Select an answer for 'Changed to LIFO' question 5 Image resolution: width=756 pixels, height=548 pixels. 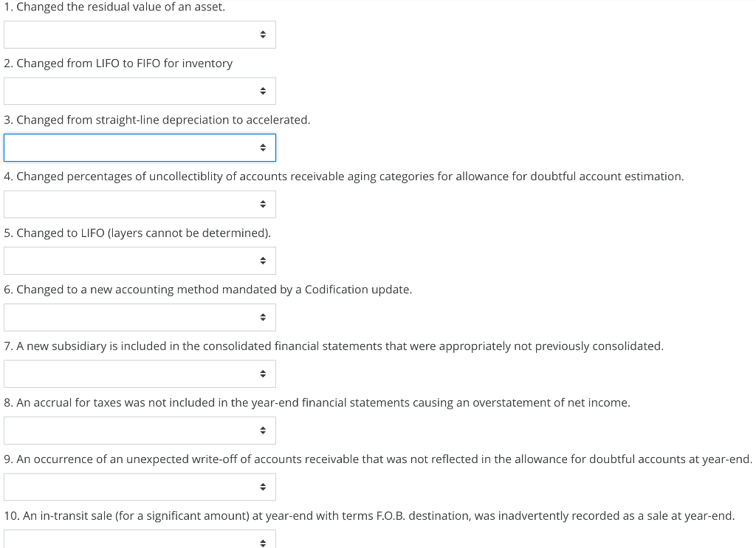point(140,260)
